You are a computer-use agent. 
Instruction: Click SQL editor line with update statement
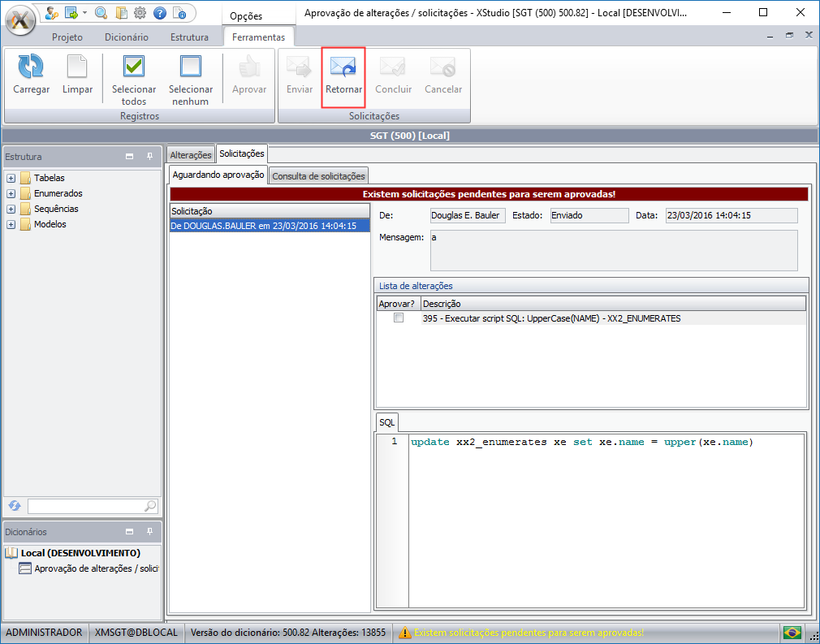pos(581,442)
